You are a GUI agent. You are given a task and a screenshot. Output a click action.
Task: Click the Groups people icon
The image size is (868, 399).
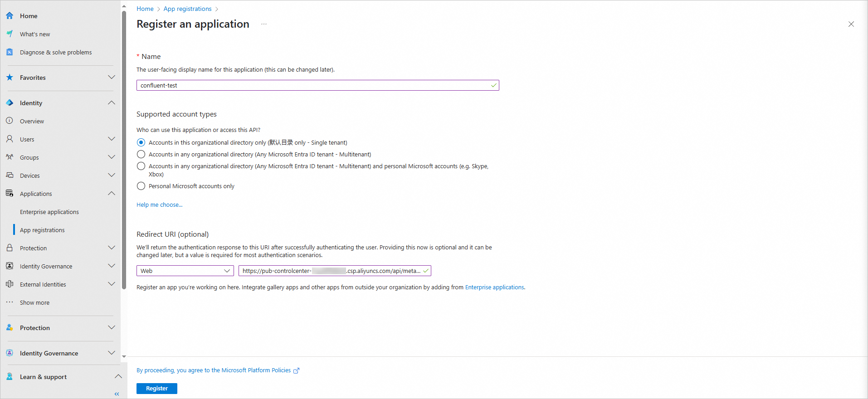tap(10, 157)
